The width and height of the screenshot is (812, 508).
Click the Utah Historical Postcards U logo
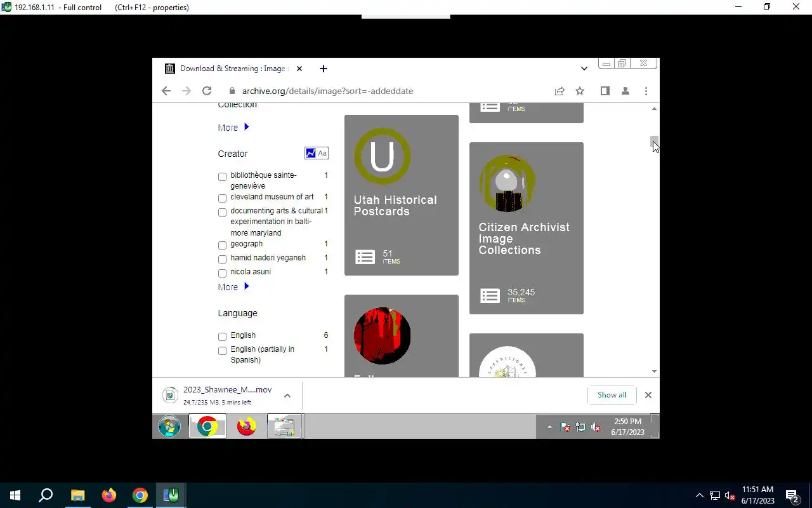coord(382,156)
